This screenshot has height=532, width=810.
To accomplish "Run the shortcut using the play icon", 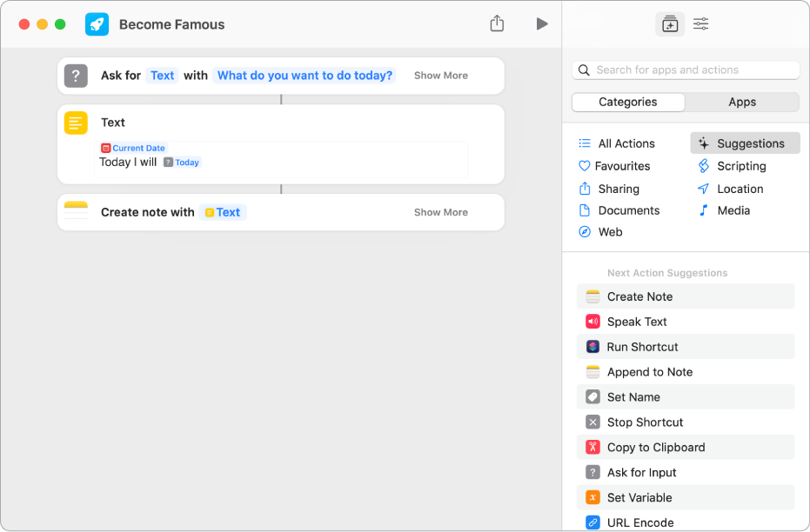I will pos(542,23).
